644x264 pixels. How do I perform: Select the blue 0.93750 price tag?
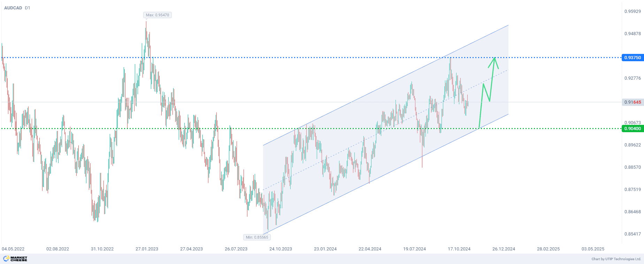coord(632,58)
